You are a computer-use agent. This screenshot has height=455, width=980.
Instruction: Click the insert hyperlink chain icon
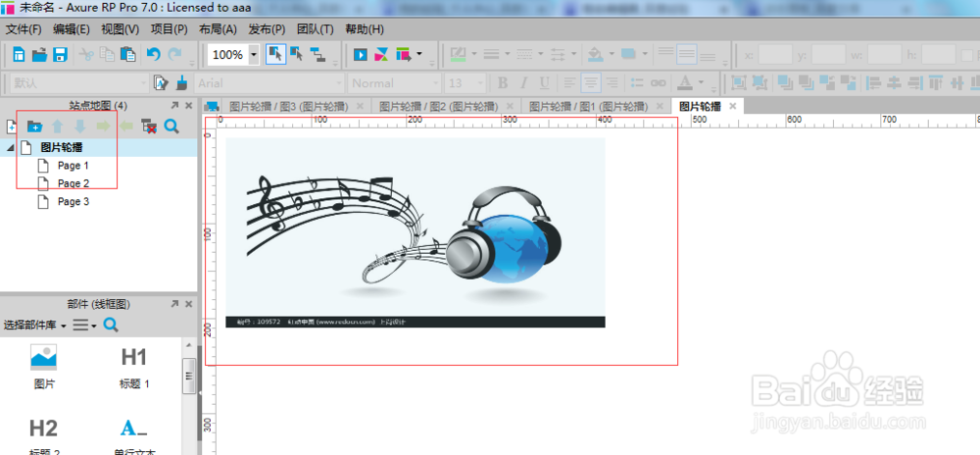(x=659, y=82)
